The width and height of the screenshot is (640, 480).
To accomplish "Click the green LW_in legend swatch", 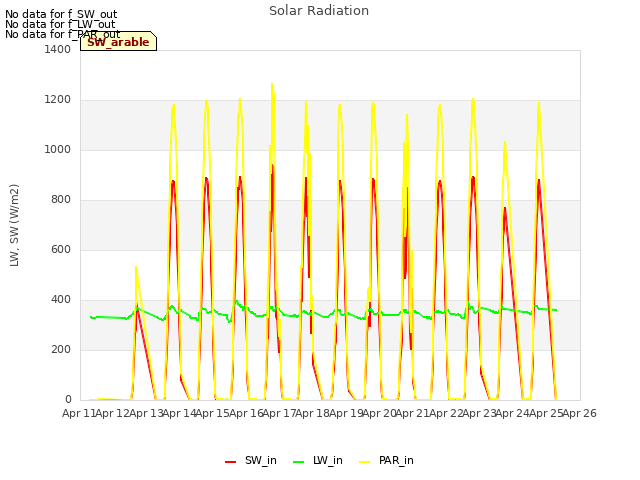I will (x=299, y=462).
